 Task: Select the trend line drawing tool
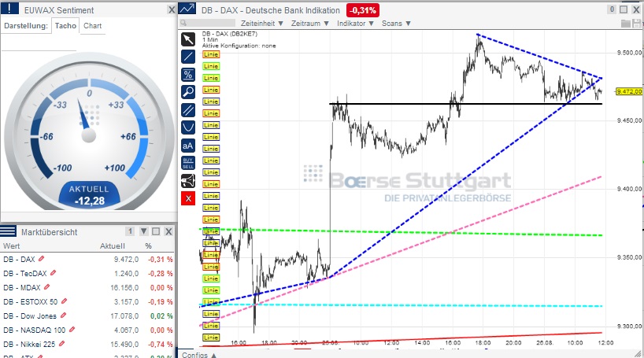(x=188, y=57)
